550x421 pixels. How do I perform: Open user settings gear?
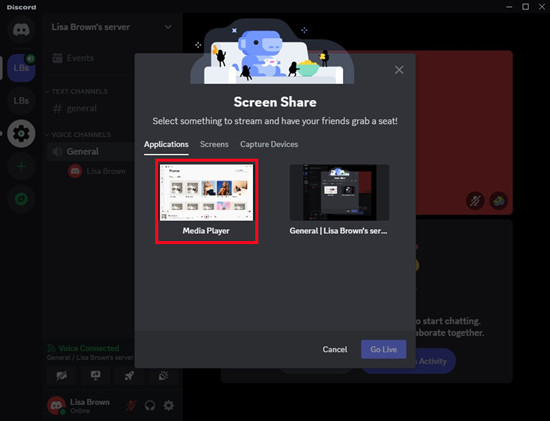pyautogui.click(x=169, y=406)
